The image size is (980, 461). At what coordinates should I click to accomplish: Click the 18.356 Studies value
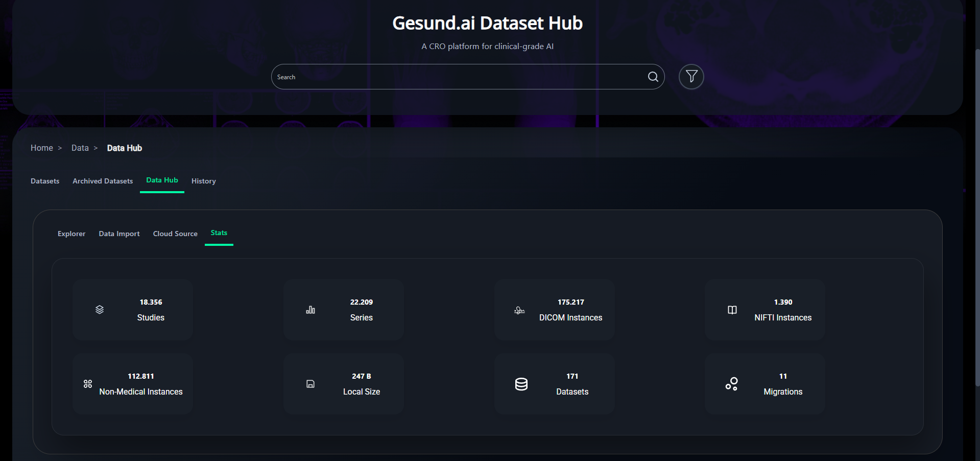pos(151,302)
